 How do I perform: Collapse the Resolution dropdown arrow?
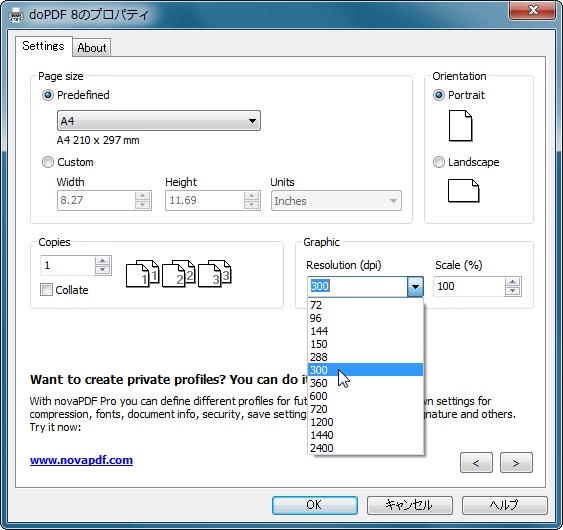(415, 287)
